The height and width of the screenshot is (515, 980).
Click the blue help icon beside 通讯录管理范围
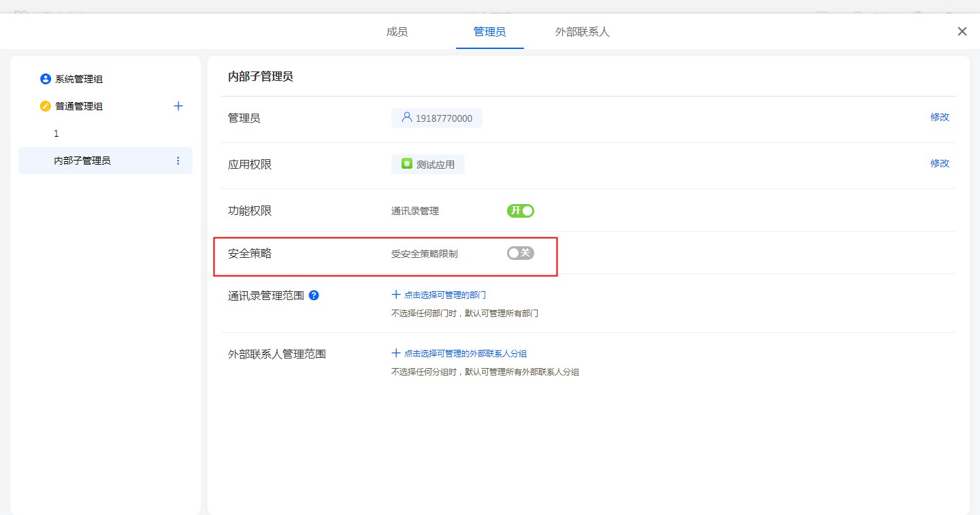pyautogui.click(x=314, y=296)
